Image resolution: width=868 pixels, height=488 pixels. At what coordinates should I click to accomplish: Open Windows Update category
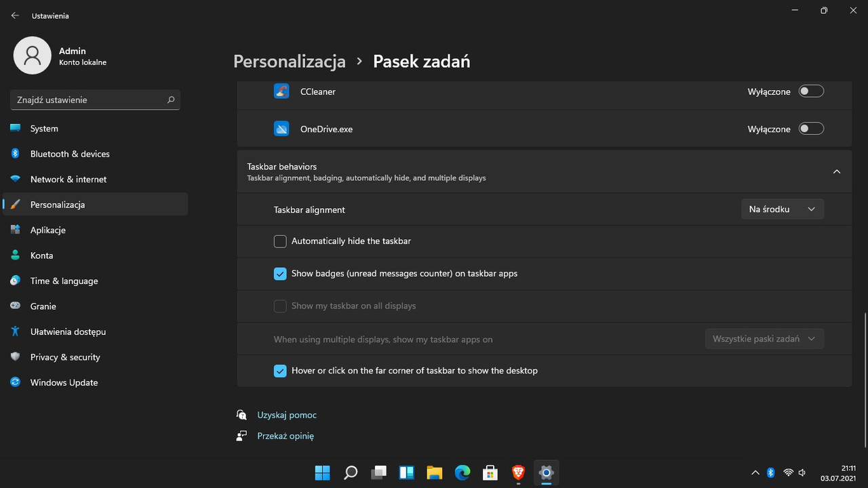(95, 383)
